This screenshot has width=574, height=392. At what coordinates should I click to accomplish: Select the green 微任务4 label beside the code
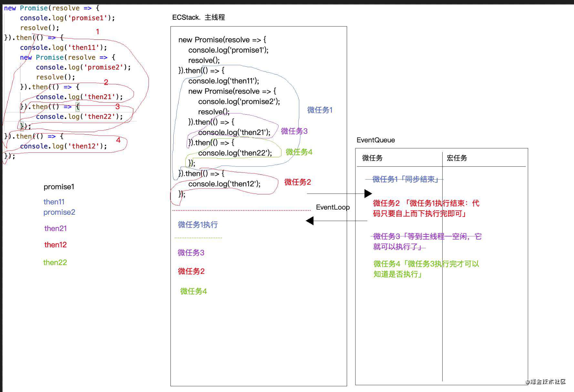click(299, 152)
